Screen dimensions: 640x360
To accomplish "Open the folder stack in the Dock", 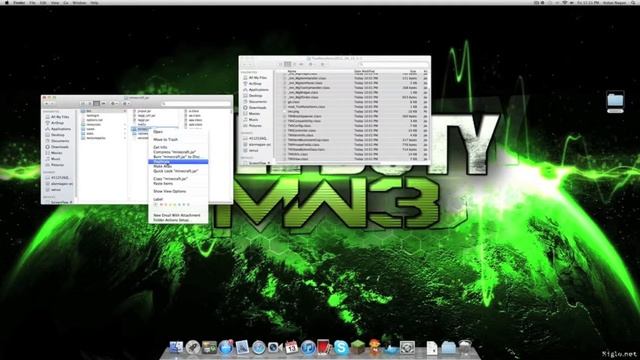I will click(x=449, y=347).
